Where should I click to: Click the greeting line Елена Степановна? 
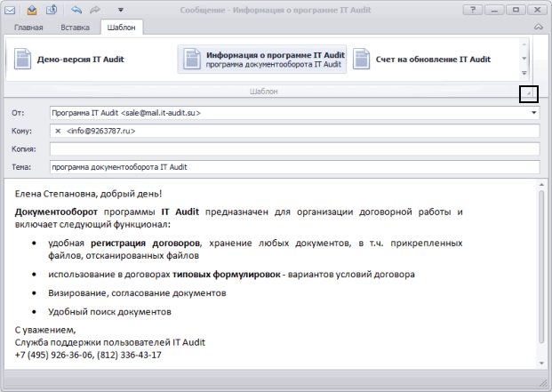click(88, 194)
